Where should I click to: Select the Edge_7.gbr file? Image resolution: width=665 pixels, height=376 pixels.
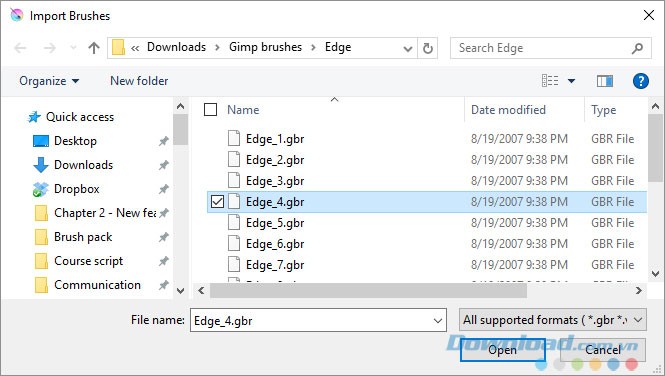pyautogui.click(x=275, y=265)
